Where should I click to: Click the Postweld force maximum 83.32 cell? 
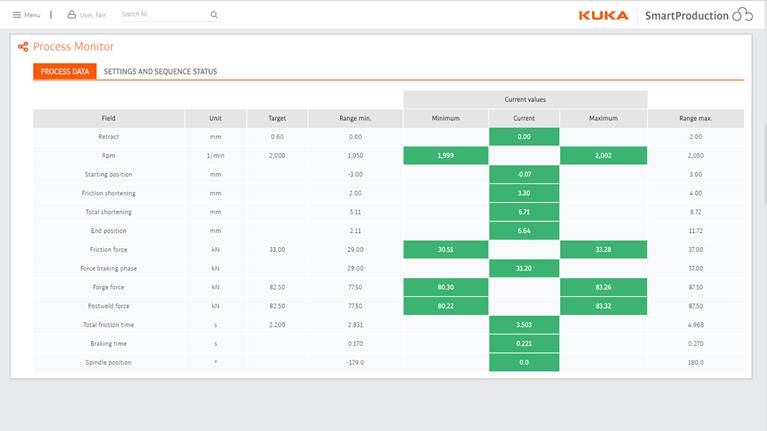[x=603, y=306]
